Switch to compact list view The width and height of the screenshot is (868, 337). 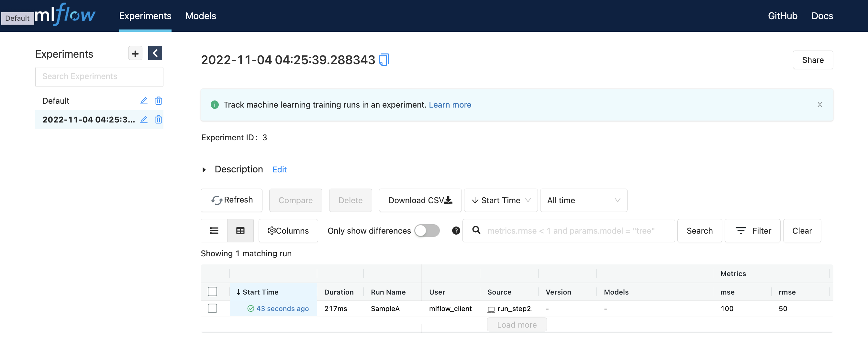tap(214, 230)
